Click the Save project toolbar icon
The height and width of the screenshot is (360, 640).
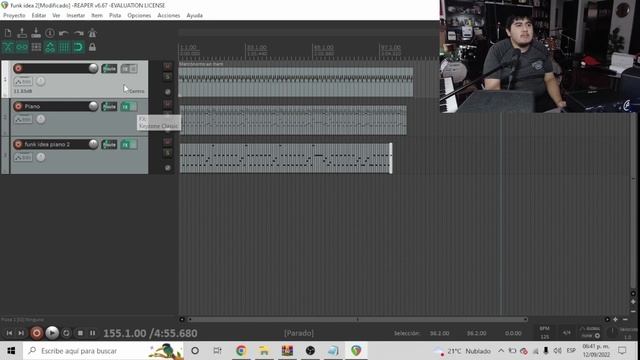[x=36, y=33]
